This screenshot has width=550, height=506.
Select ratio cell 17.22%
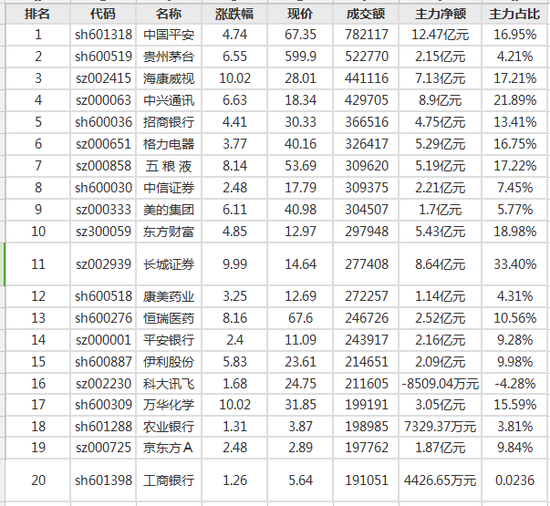(515, 166)
